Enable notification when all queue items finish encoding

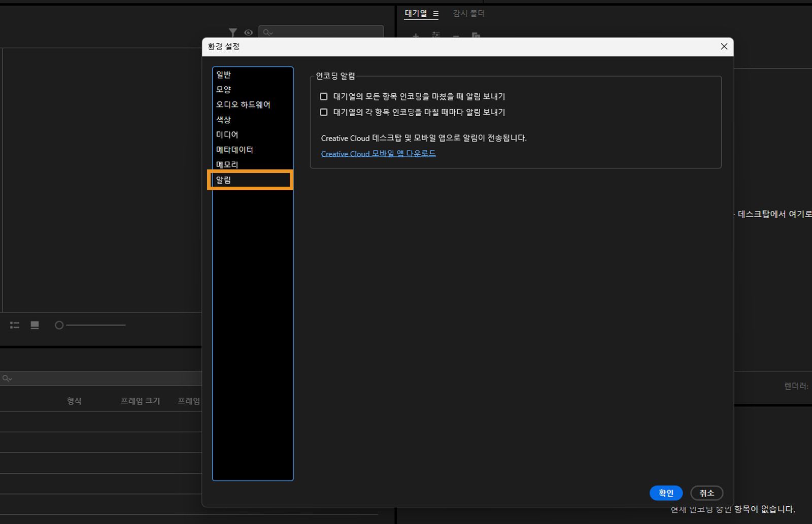[323, 96]
